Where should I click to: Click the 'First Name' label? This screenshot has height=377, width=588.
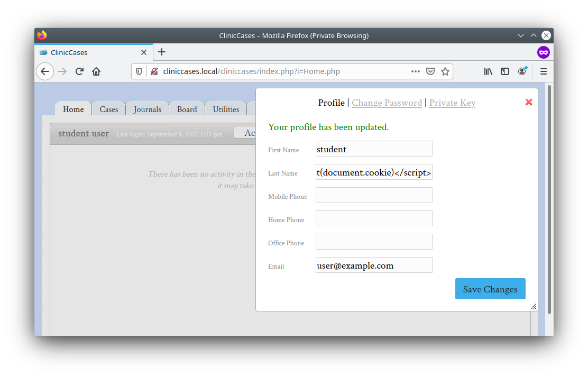tap(283, 150)
